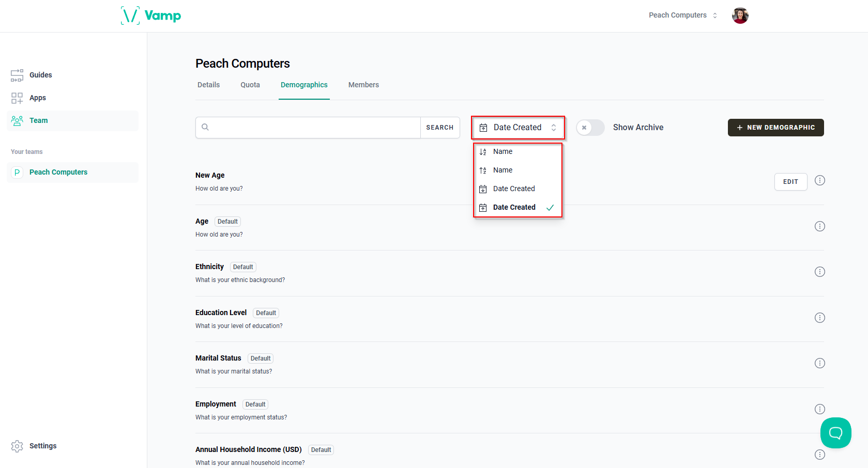Image resolution: width=868 pixels, height=468 pixels.
Task: Open the Peach Computers workspace switcher
Action: pos(682,15)
